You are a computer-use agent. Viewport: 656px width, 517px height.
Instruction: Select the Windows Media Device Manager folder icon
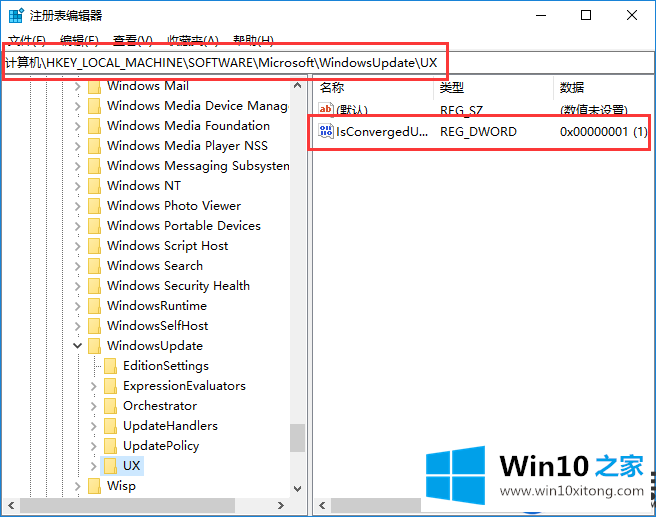click(95, 106)
